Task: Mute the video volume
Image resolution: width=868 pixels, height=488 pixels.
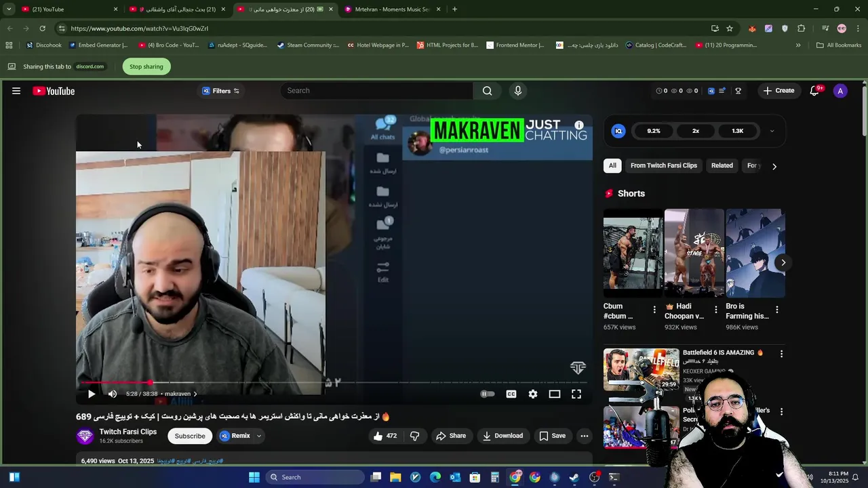Action: tap(113, 394)
